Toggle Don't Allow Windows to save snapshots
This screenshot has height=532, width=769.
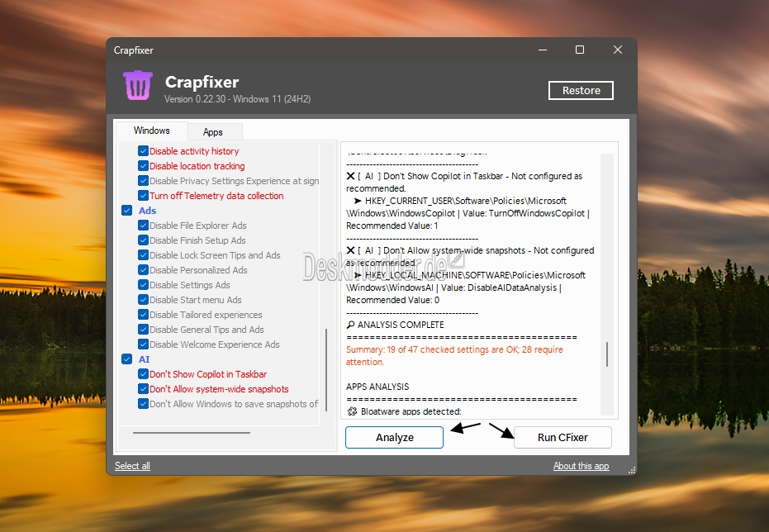143,403
